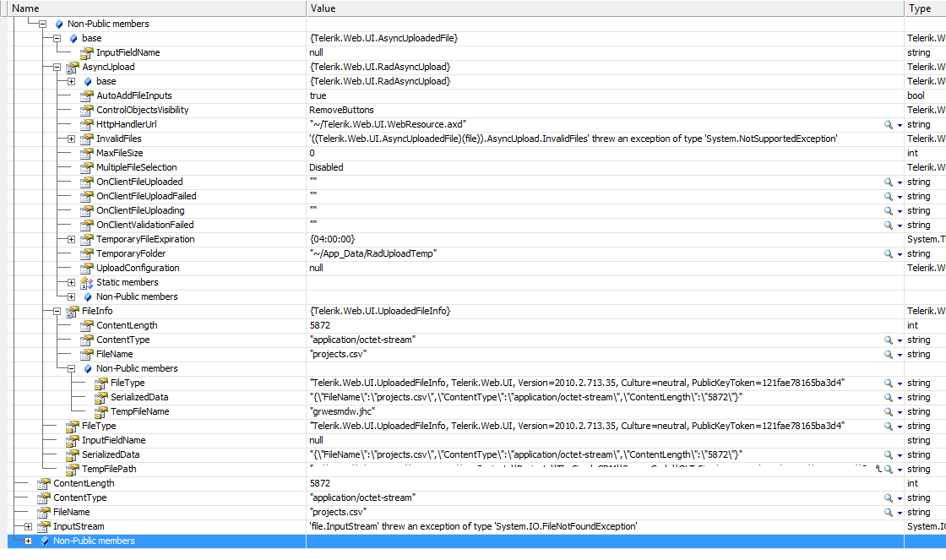Select the UploadConfiguration row
Image resolution: width=946 pixels, height=560 pixels.
[x=476, y=268]
